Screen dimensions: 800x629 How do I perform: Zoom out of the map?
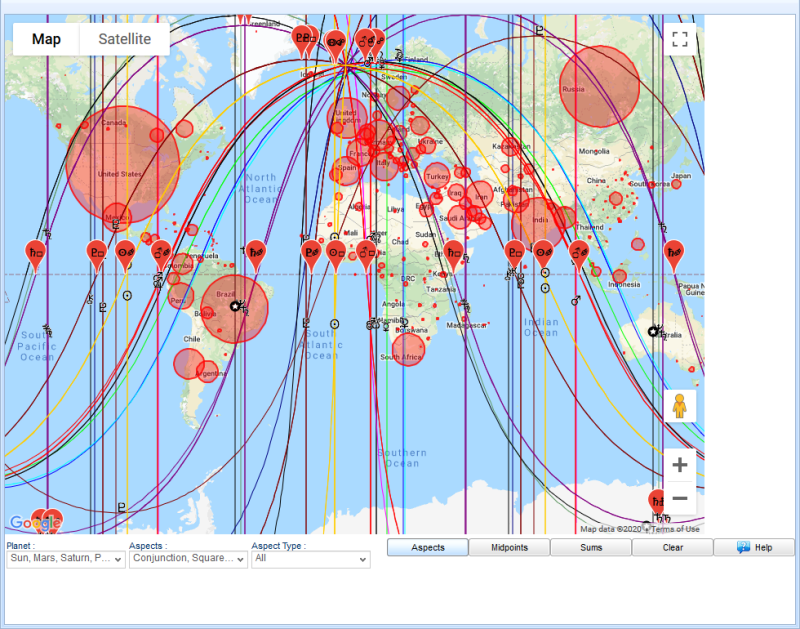click(x=680, y=498)
